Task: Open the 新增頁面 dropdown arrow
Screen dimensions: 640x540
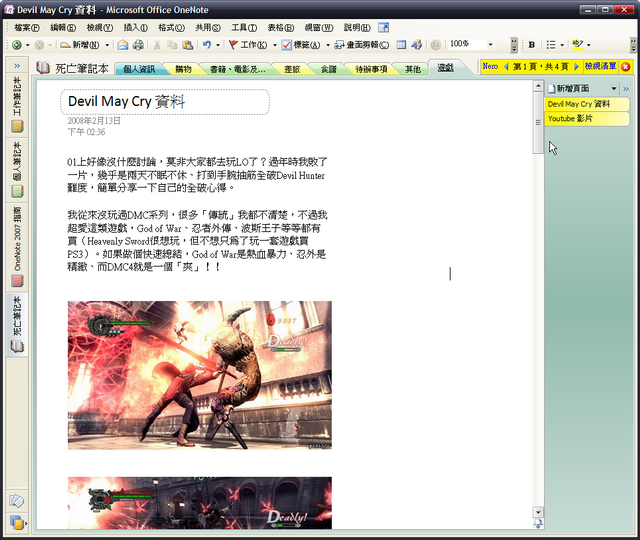Action: (x=613, y=89)
